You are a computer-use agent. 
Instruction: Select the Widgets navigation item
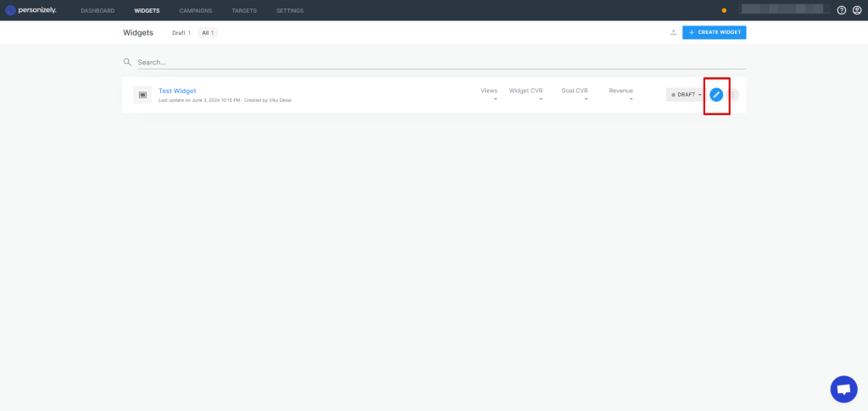pos(147,10)
